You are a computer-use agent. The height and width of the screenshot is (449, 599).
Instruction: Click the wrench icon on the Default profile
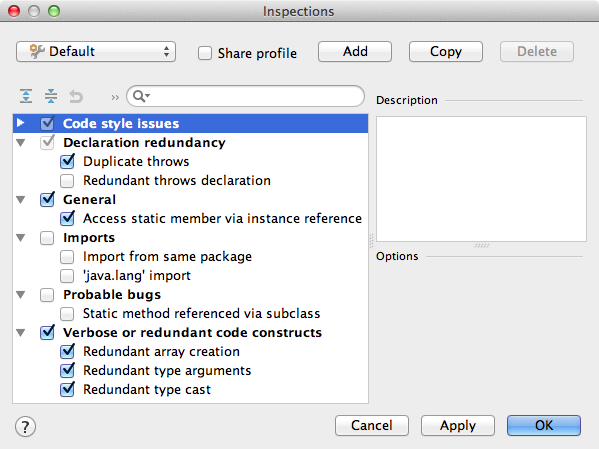point(37,51)
